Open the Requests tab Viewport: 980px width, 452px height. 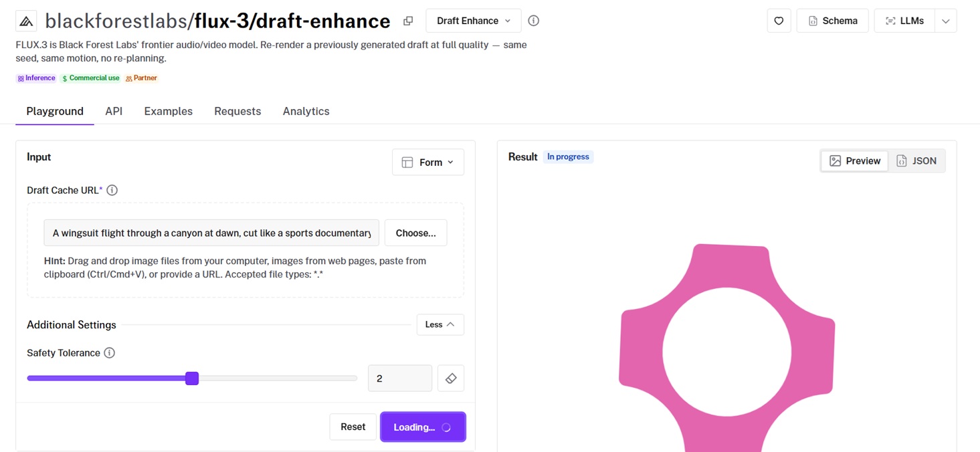237,111
